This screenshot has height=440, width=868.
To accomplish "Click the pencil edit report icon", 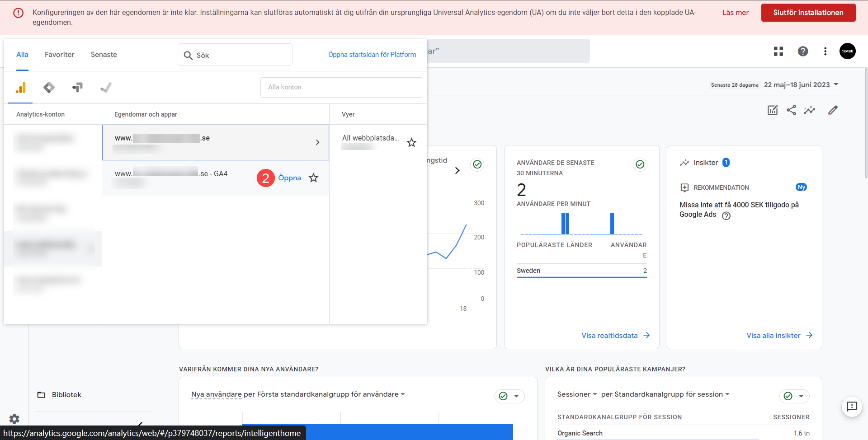I will 833,110.
